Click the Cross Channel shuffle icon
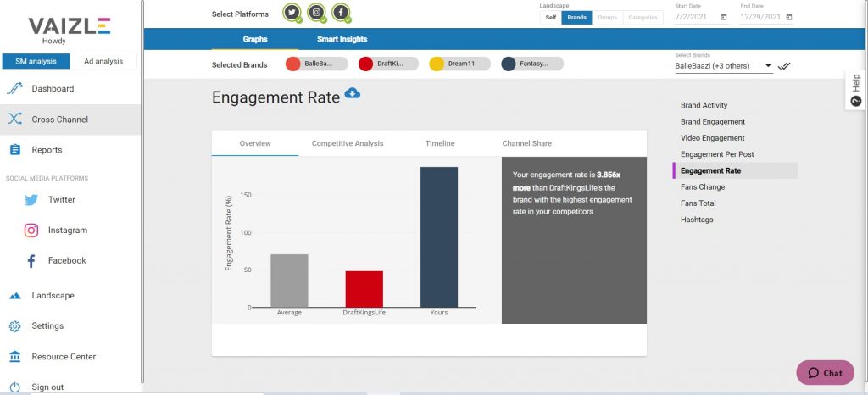This screenshot has height=395, width=868. click(15, 119)
